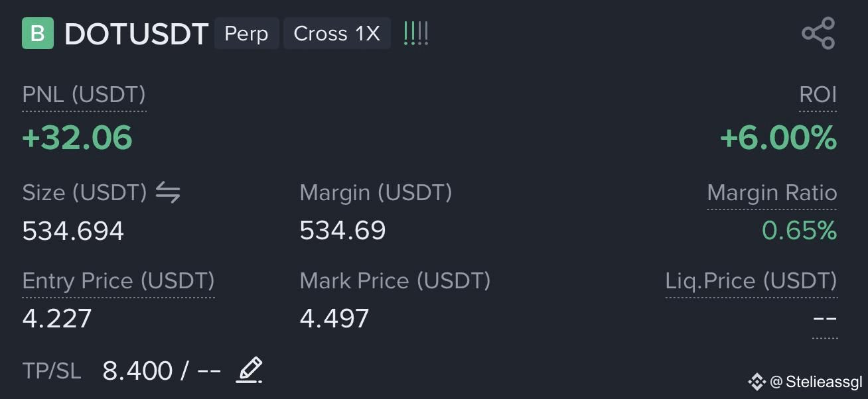Show PNL (USDT) explanation via the label
868x399 pixels.
[x=84, y=95]
